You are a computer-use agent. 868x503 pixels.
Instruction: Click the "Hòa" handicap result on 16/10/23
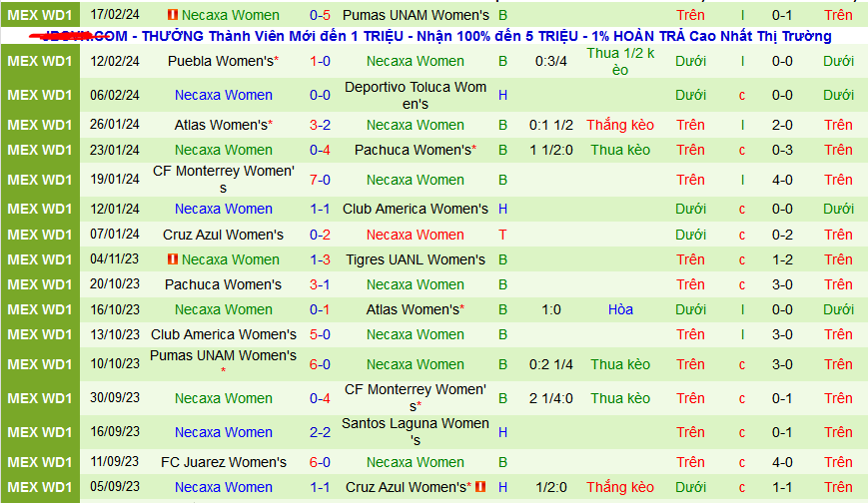[620, 309]
